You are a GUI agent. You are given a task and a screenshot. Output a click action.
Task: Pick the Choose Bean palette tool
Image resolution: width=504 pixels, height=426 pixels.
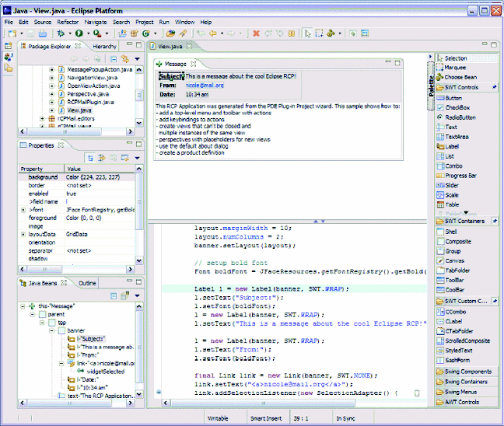pos(460,77)
